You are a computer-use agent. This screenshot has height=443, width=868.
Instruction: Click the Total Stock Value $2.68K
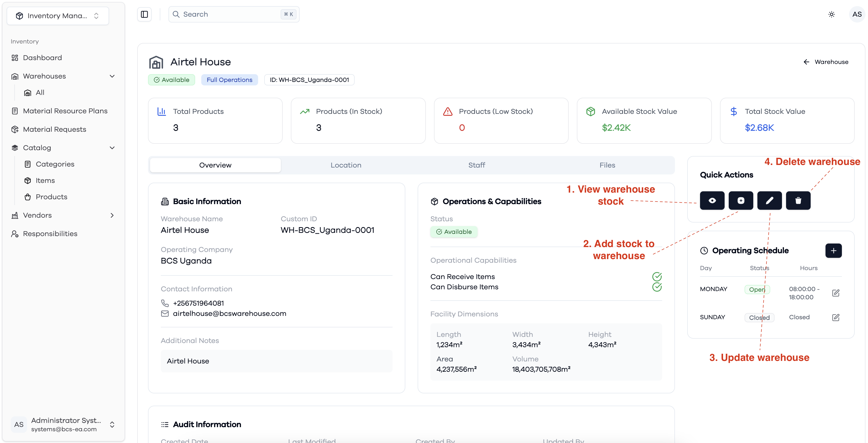tap(759, 128)
